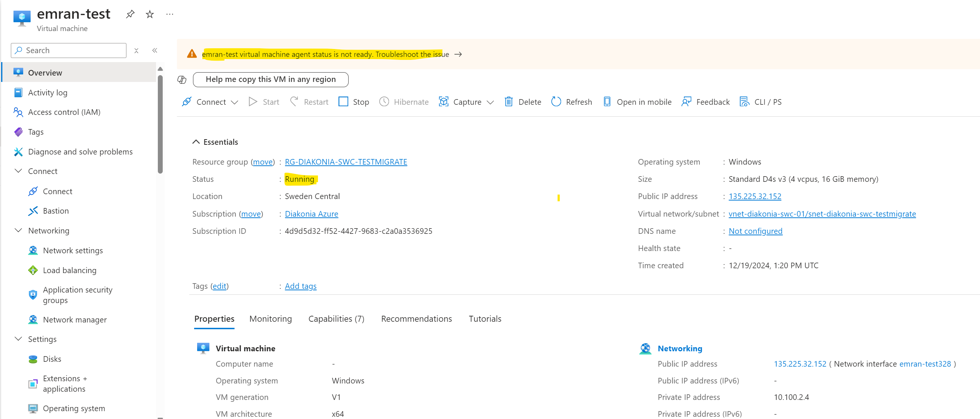Open the Tutorials tab

tap(485, 318)
